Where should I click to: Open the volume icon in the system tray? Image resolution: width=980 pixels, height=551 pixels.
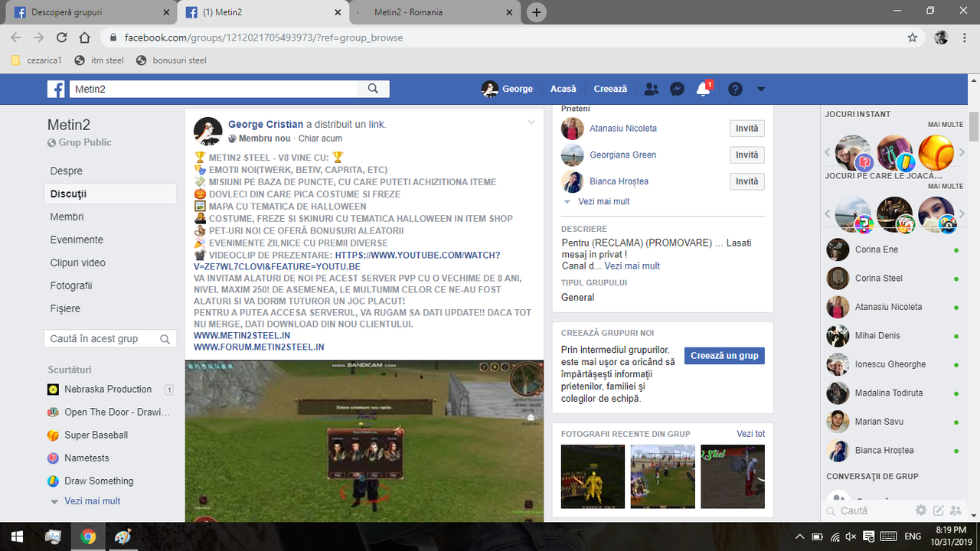coord(852,536)
